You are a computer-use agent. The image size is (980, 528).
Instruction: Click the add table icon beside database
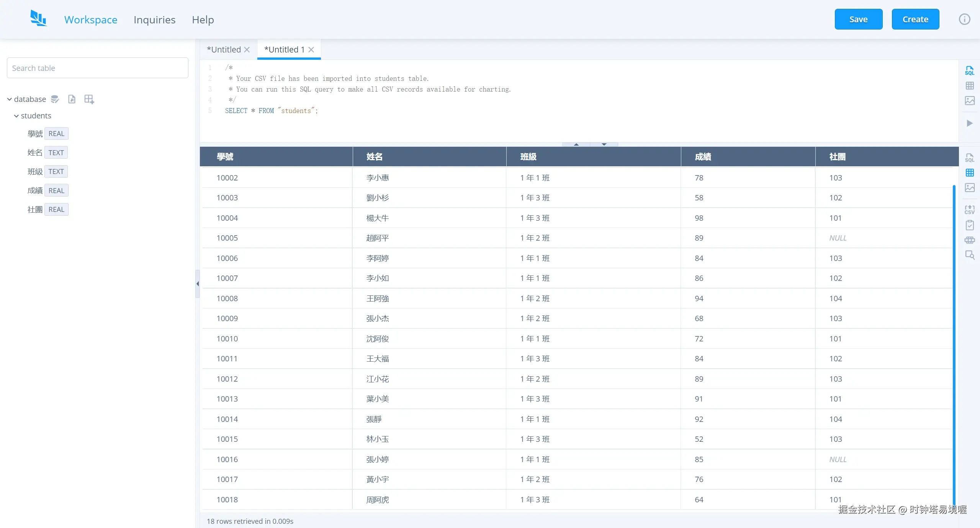tap(89, 99)
